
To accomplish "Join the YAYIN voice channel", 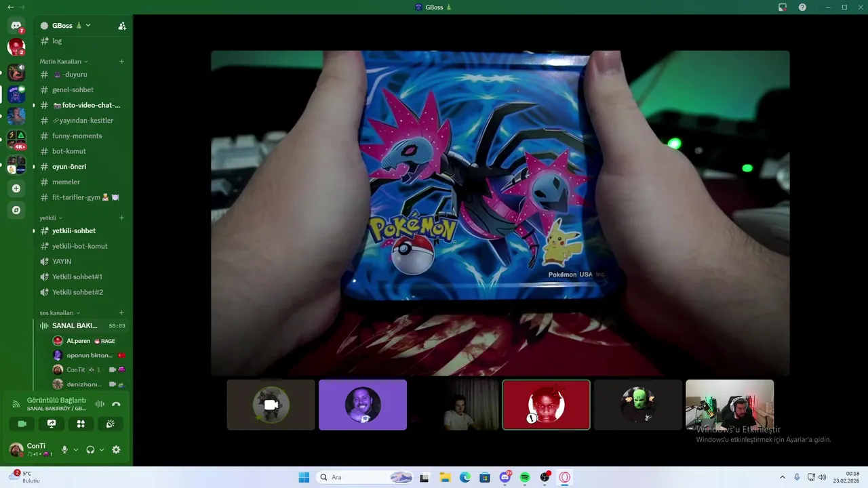I will click(x=81, y=261).
